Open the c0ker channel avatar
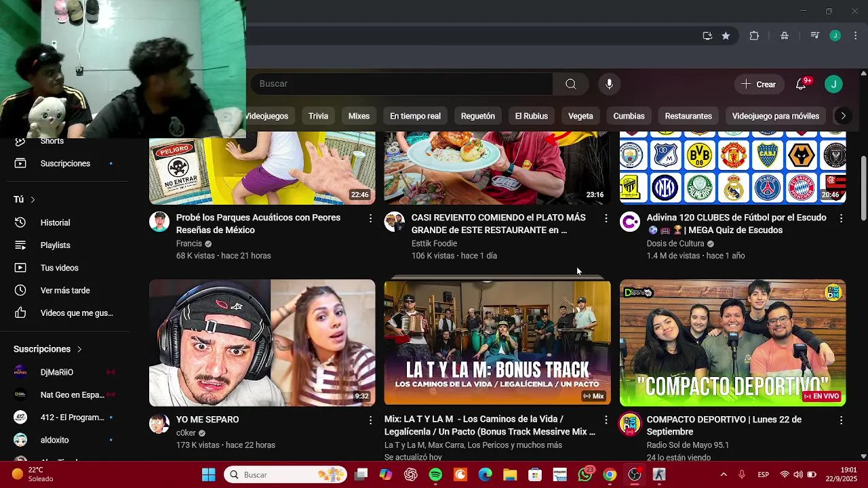The width and height of the screenshot is (868, 488). click(159, 424)
